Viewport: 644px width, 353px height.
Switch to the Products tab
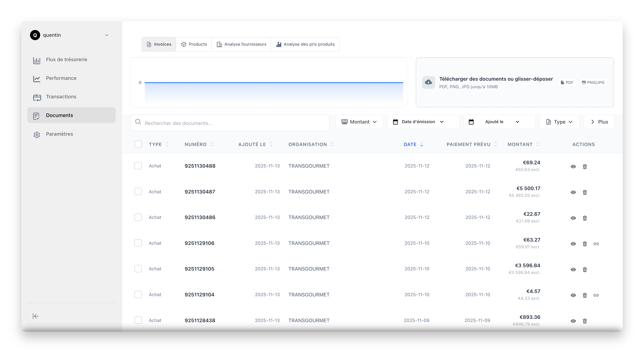[194, 44]
